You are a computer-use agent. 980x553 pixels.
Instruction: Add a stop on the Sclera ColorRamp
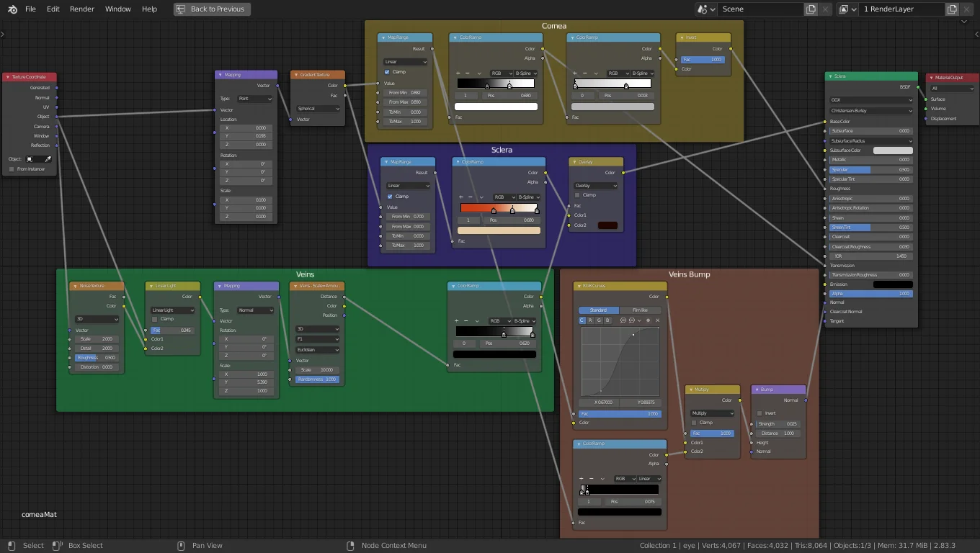pos(461,197)
